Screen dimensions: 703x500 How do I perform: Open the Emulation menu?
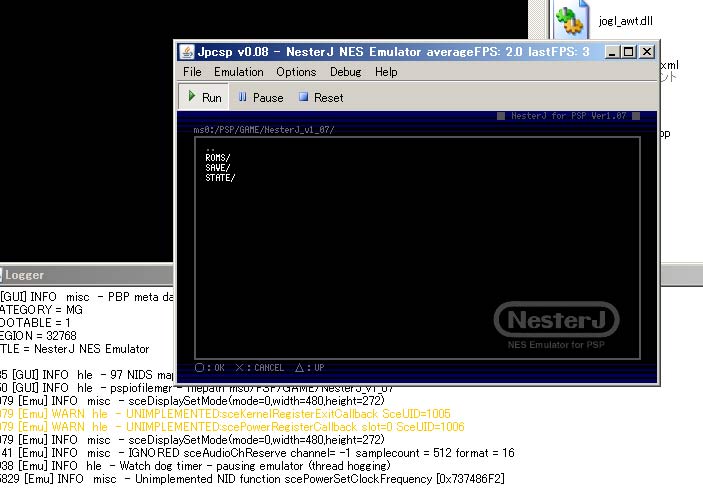(x=239, y=72)
